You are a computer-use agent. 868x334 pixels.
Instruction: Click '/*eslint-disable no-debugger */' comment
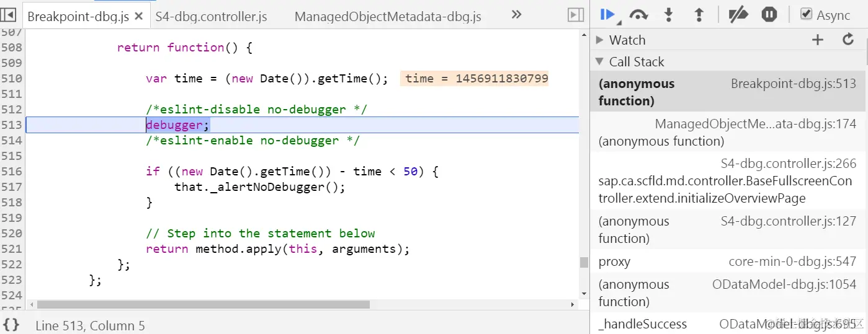coord(256,109)
